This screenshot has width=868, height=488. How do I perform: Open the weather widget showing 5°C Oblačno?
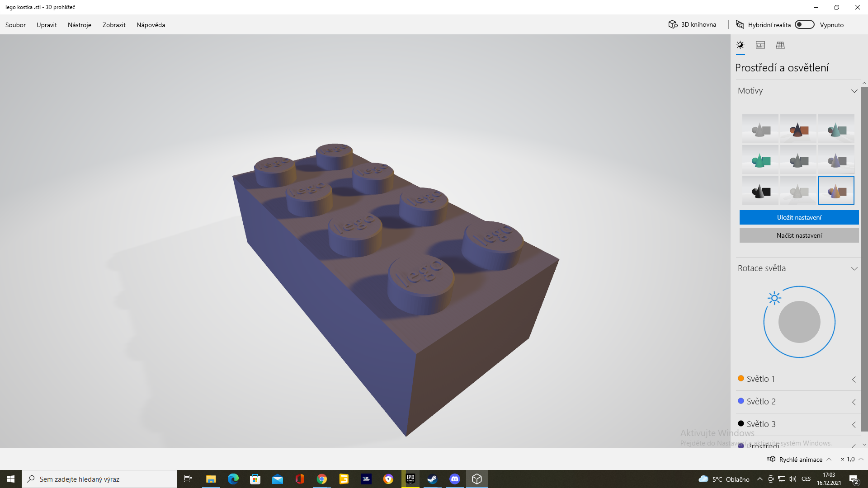coord(724,479)
